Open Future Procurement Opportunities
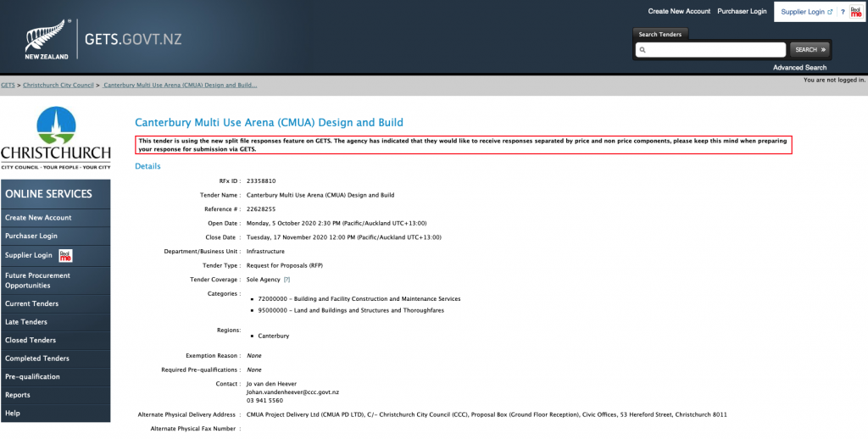 pos(38,280)
